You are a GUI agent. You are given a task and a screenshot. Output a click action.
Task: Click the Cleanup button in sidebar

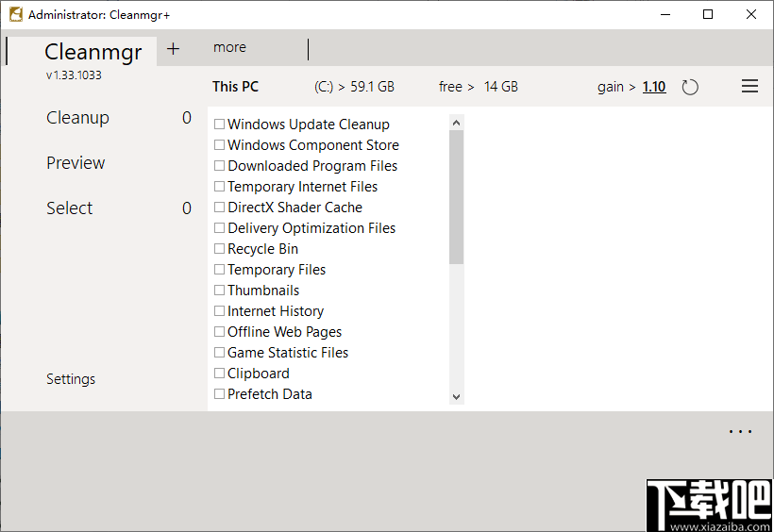(x=77, y=118)
